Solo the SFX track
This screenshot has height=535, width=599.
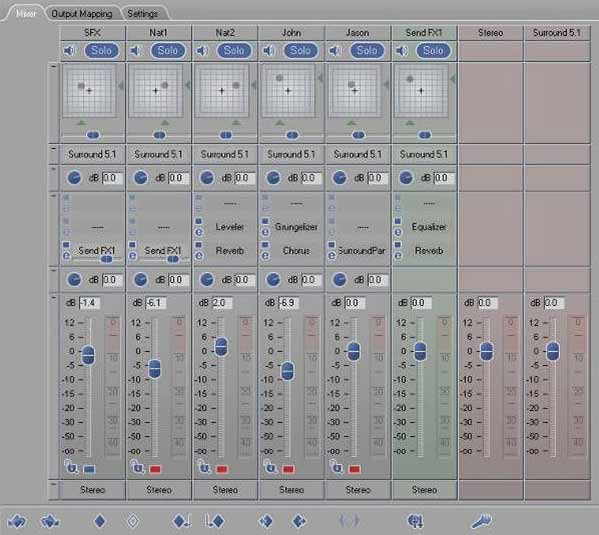(x=101, y=50)
